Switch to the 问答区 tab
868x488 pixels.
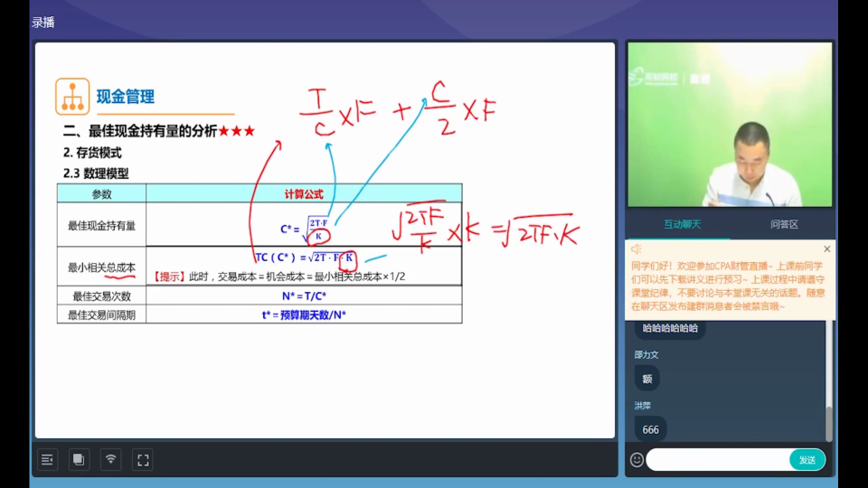(783, 224)
